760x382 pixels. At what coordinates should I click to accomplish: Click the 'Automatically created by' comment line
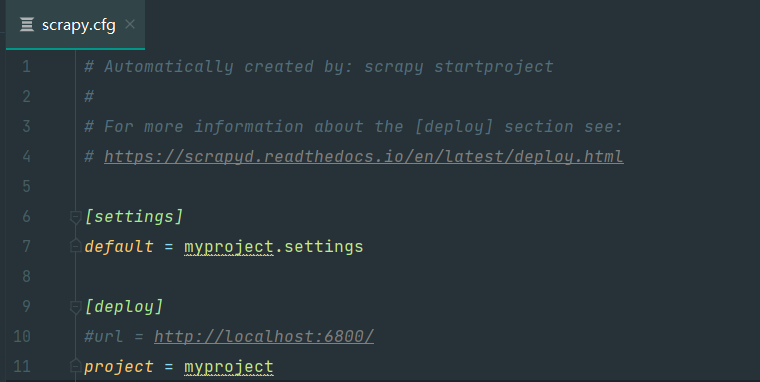[x=319, y=66]
